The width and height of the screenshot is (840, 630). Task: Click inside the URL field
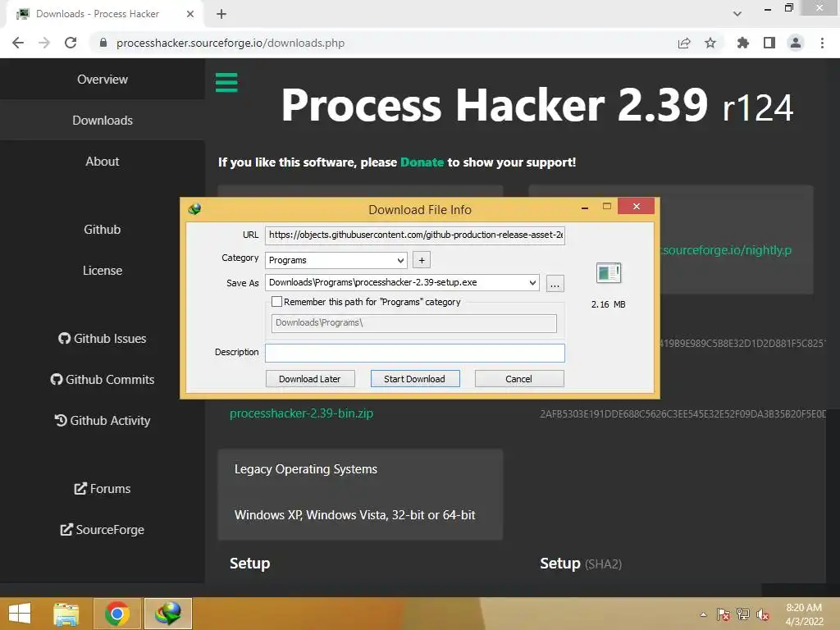tap(414, 235)
